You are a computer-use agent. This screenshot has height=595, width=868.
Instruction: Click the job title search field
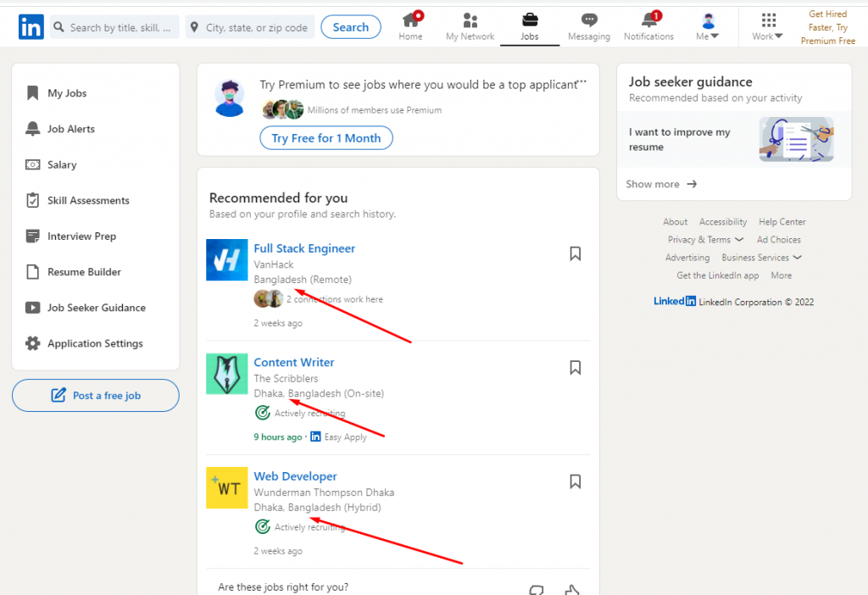pos(114,27)
